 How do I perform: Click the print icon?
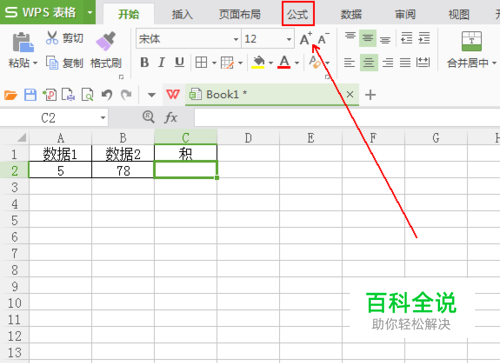pyautogui.click(x=68, y=95)
